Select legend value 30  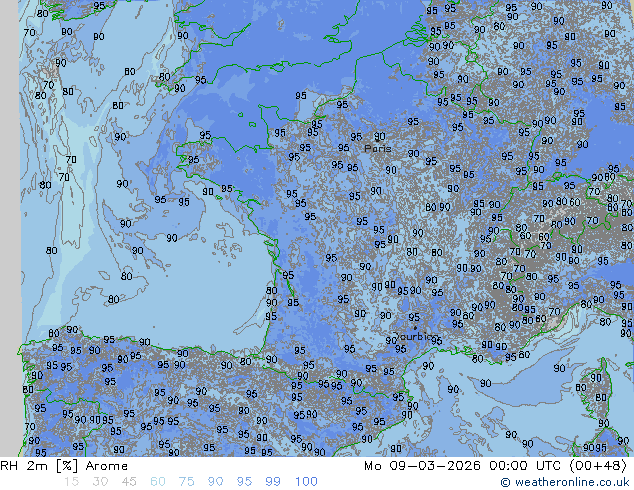tap(100, 482)
